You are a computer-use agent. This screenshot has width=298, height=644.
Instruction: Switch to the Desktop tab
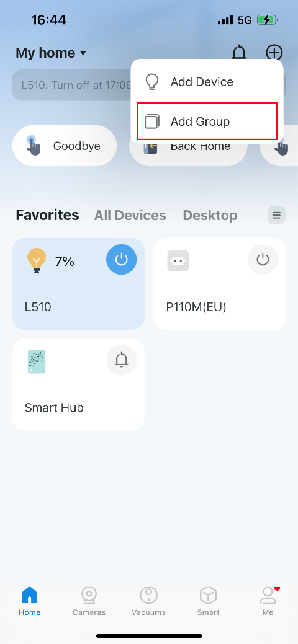210,215
